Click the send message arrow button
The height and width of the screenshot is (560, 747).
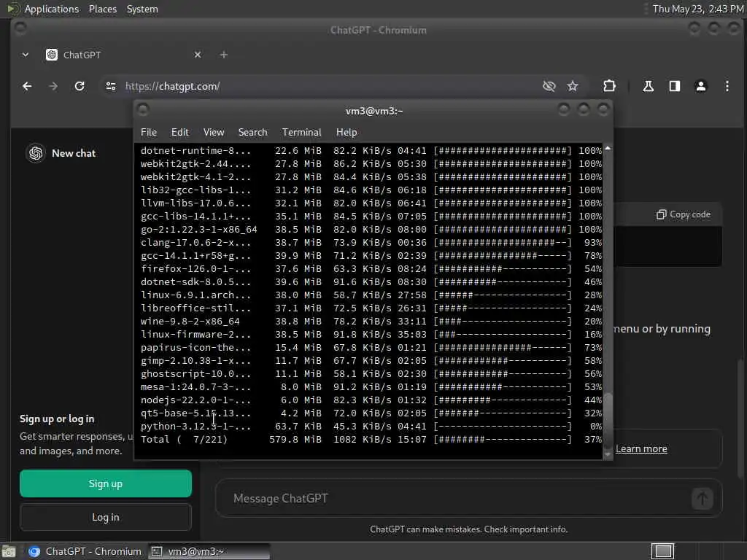point(703,499)
